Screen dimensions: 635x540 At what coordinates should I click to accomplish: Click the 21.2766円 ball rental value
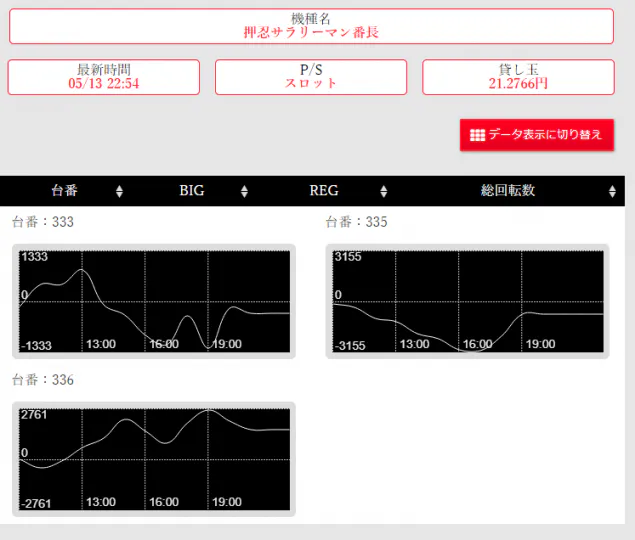[x=518, y=83]
